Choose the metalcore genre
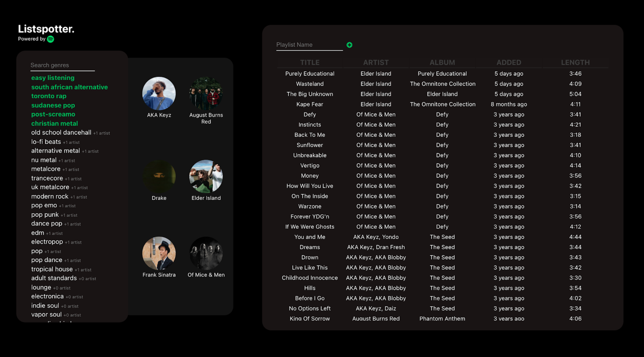This screenshot has height=357, width=644. click(46, 169)
